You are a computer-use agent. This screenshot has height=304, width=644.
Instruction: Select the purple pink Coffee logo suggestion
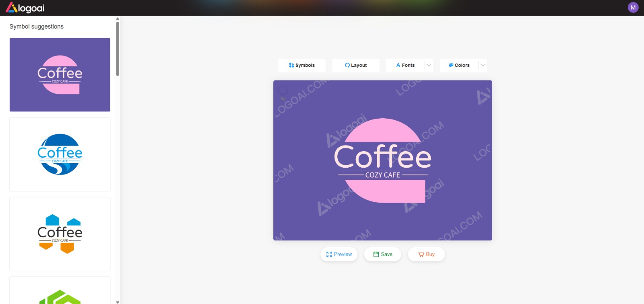[x=60, y=75]
